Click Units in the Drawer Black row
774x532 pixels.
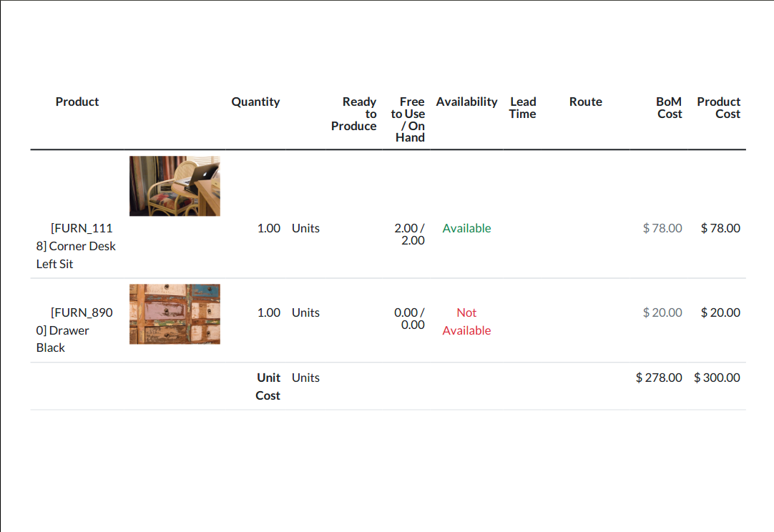tap(305, 312)
